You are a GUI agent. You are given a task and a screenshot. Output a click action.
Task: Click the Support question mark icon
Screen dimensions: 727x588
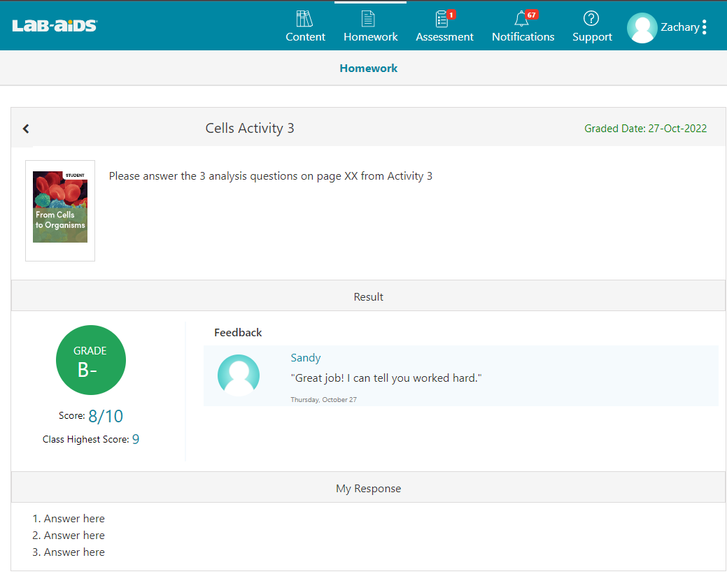(x=591, y=19)
